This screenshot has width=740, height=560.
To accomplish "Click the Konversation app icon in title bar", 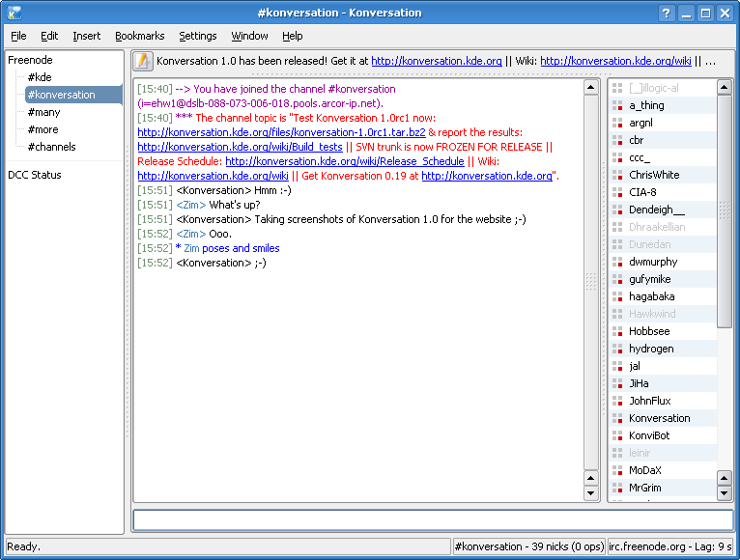I will click(x=14, y=13).
